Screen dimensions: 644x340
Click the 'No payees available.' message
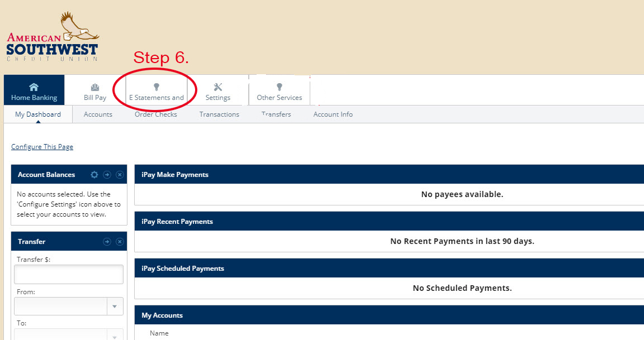point(462,194)
